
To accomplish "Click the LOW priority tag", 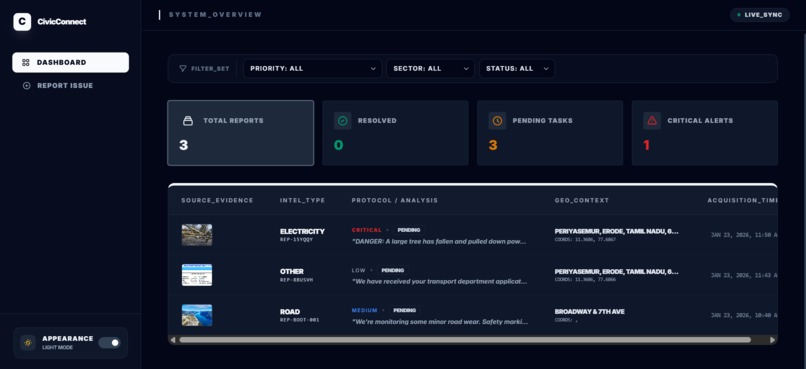I will point(359,270).
